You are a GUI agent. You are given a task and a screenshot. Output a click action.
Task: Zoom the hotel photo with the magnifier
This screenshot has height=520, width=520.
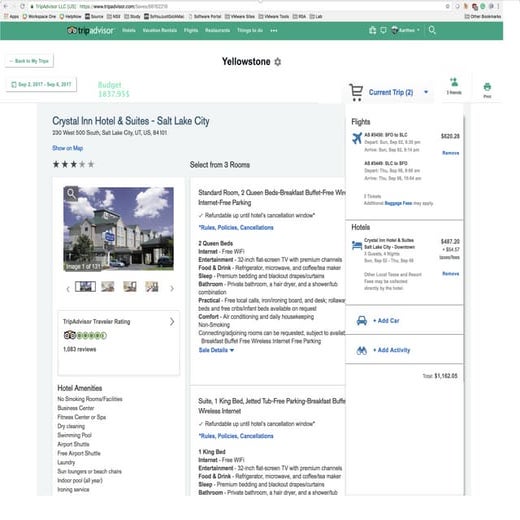point(71,193)
